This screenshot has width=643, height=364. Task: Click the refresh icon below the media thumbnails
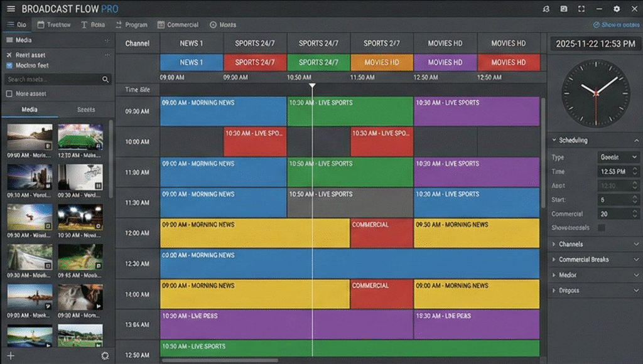pos(105,355)
